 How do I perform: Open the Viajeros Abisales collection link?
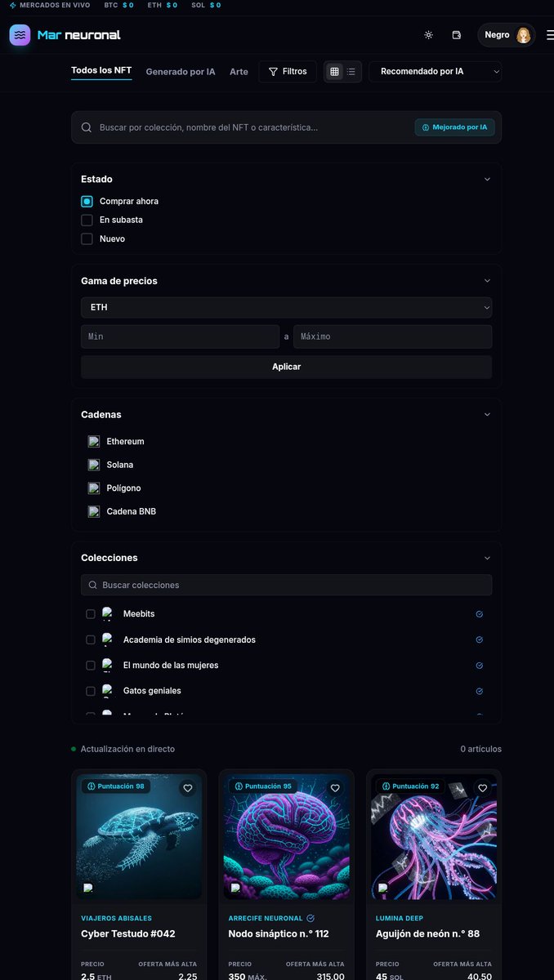coord(116,918)
